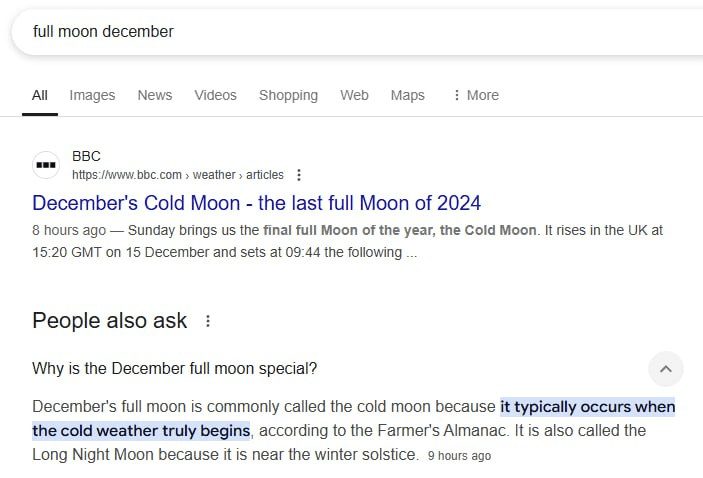703x478 pixels.
Task: Click the BBC result snippet text
Action: pyautogui.click(x=346, y=241)
